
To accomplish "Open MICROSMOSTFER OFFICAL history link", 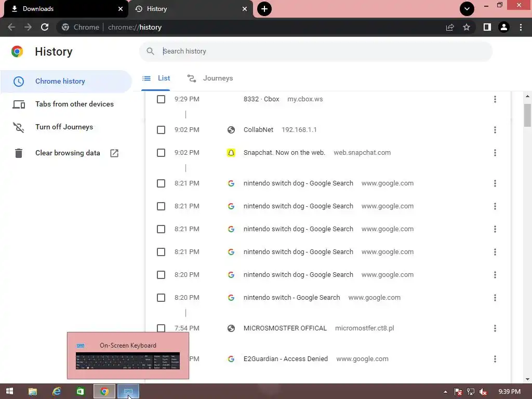I will [x=285, y=328].
